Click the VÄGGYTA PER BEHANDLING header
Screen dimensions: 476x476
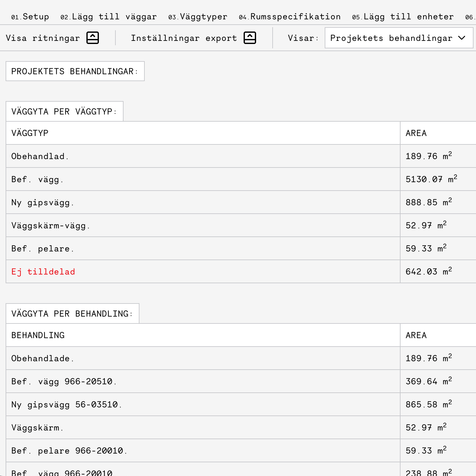click(72, 313)
